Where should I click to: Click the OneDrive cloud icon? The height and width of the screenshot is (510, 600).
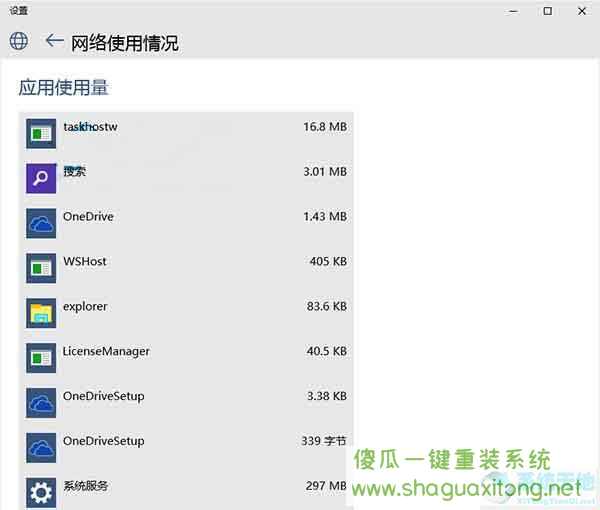41,223
